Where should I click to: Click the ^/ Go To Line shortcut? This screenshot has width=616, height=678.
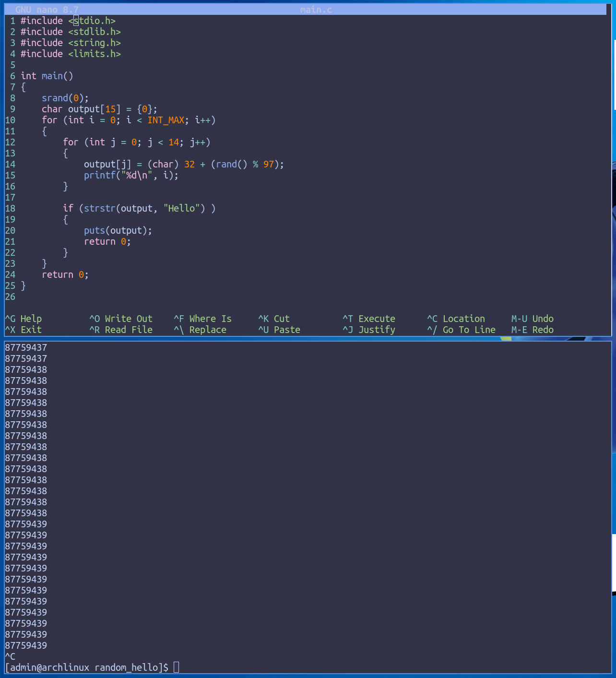click(x=462, y=330)
